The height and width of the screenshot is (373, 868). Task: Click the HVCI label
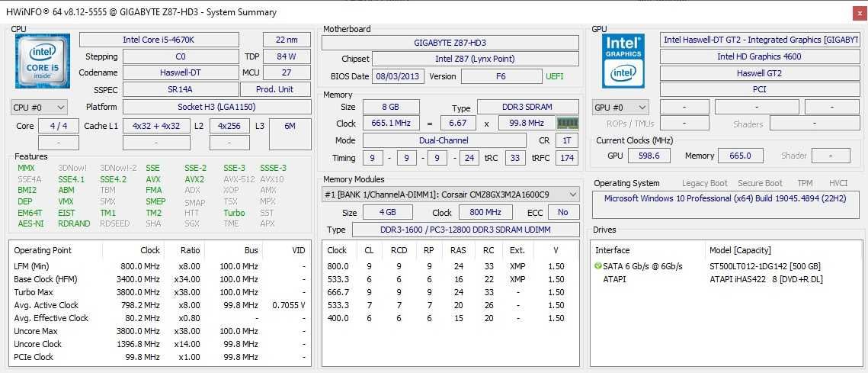pos(838,183)
